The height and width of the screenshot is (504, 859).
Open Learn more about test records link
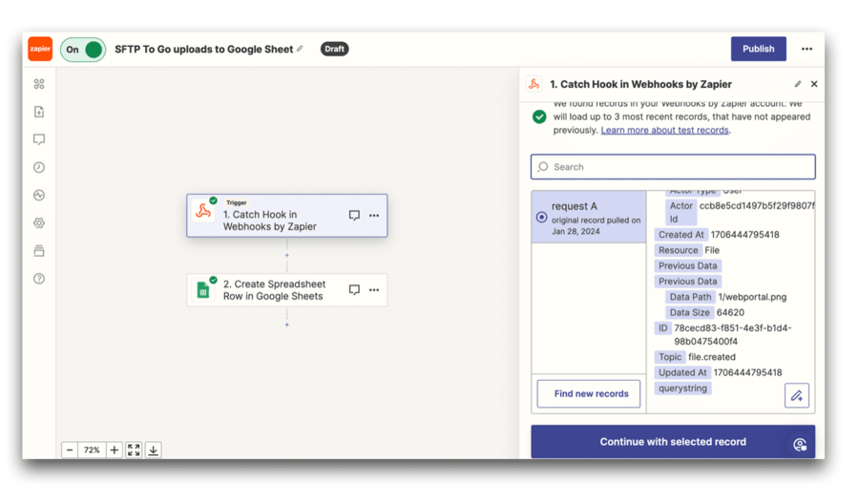664,130
